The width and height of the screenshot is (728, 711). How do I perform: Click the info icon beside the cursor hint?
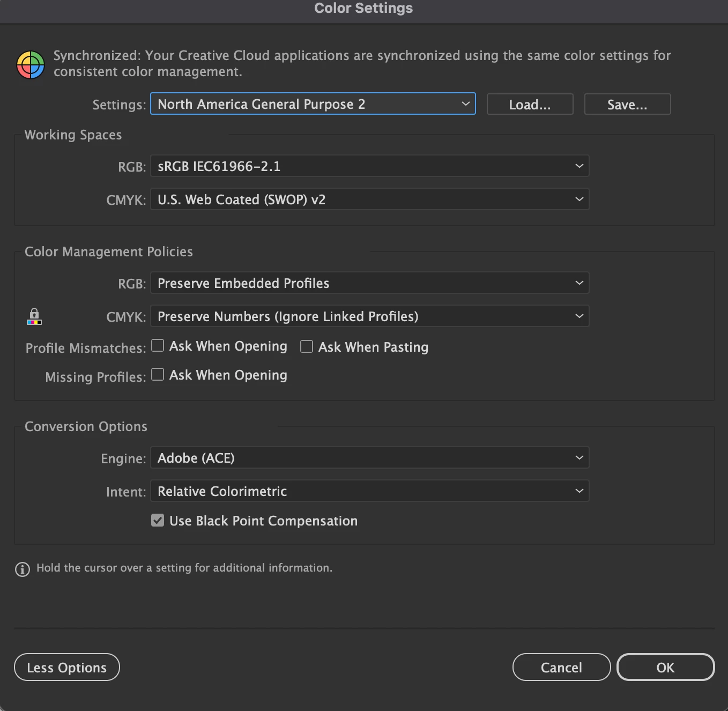[x=23, y=569]
